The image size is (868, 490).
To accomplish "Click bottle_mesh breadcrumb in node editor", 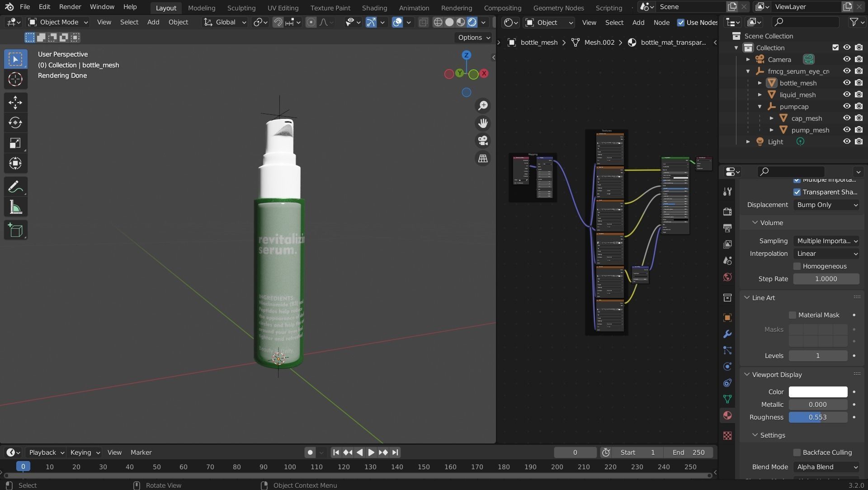I will tap(533, 42).
